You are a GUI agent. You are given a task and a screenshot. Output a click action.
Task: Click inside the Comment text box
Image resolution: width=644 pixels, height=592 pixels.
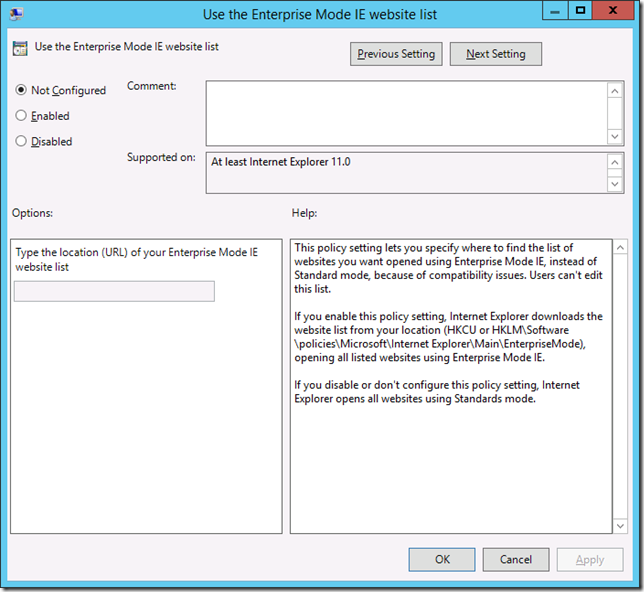pyautogui.click(x=407, y=113)
